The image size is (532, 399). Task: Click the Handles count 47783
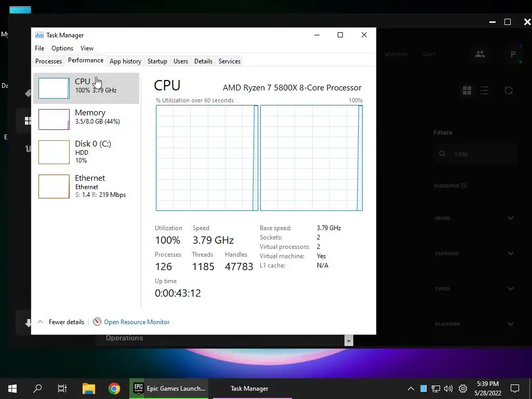pos(239,267)
